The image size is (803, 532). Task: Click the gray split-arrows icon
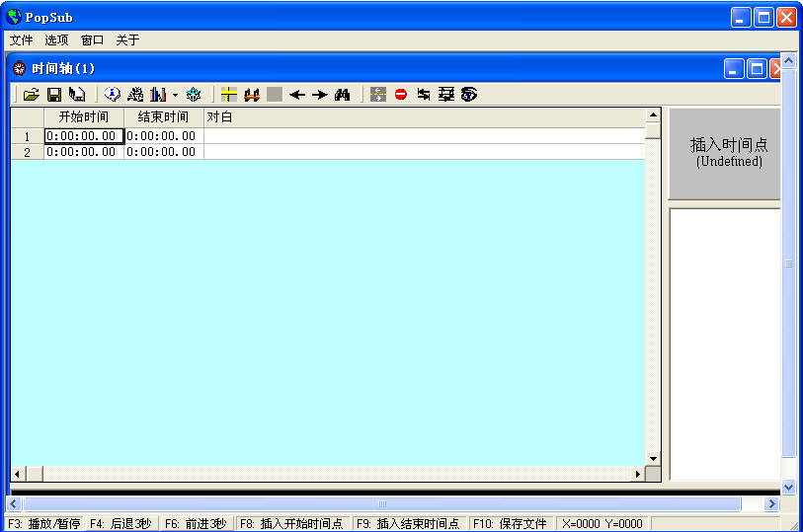(378, 95)
